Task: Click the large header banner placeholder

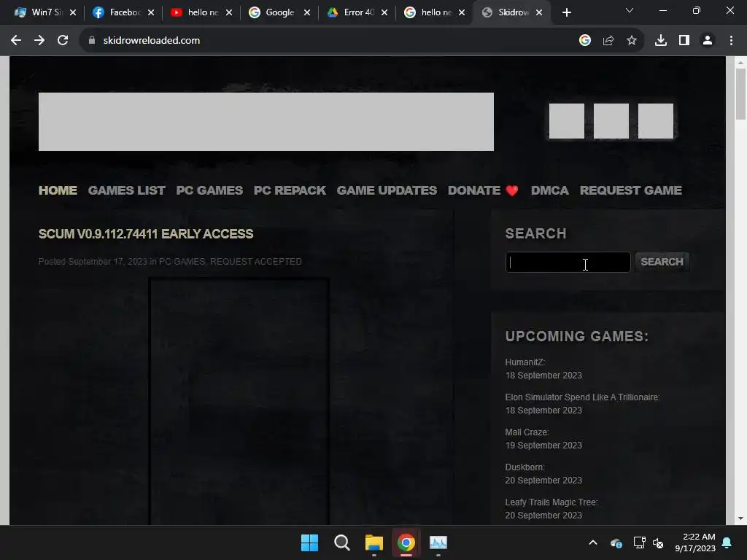Action: click(x=266, y=122)
